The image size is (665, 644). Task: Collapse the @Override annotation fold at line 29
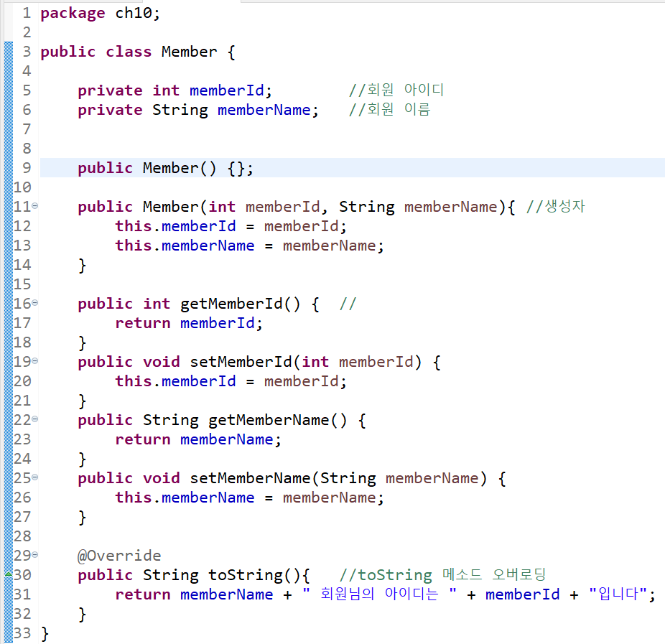click(35, 554)
